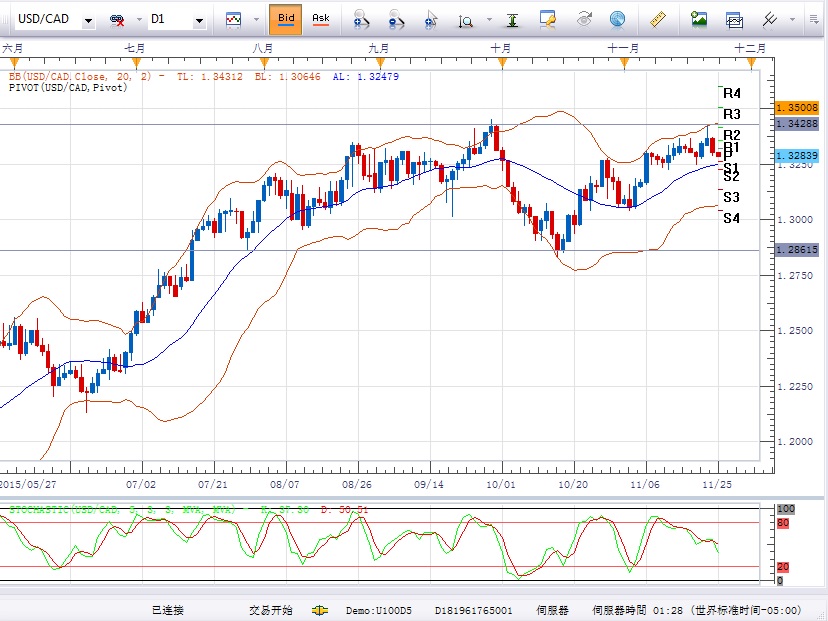
Task: Click the zoom out magnifier icon
Action: 396,20
